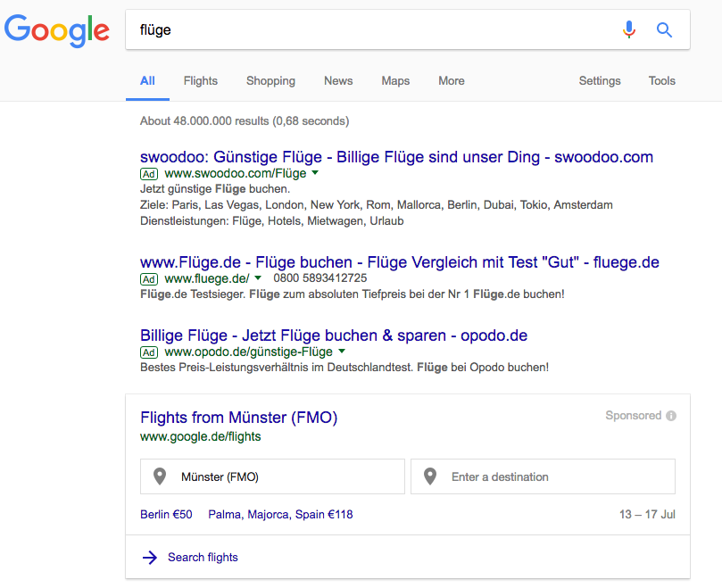Click the Ad badge for opodo.de
The width and height of the screenshot is (722, 588).
point(149,352)
